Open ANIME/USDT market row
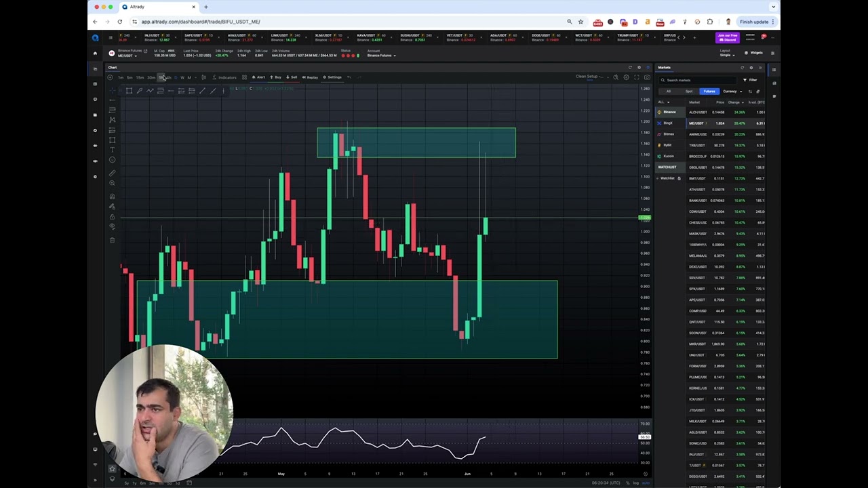Screen dimensions: 868x488 pos(726,134)
